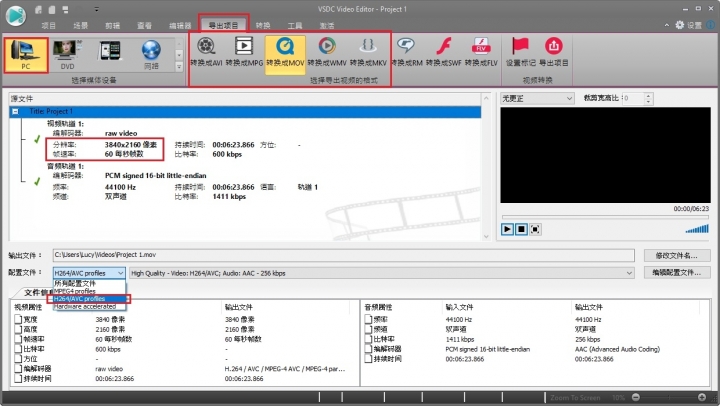This screenshot has width=720, height=406.
Task: Open the 剪辑 ribbon tab
Action: [x=112, y=25]
